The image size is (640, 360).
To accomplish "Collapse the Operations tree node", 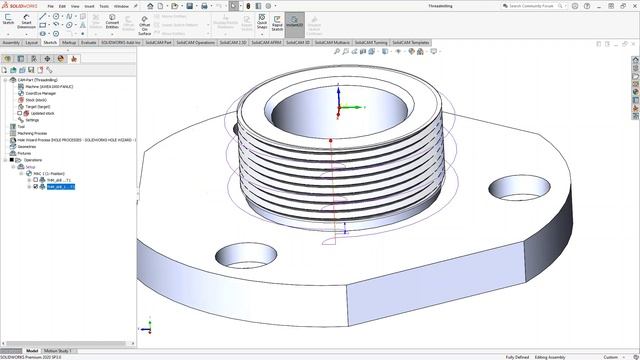I will click(x=5, y=160).
